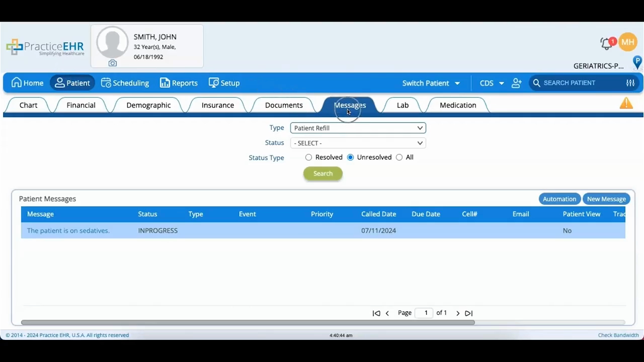
Task: Click the search magnifier icon
Action: click(537, 83)
